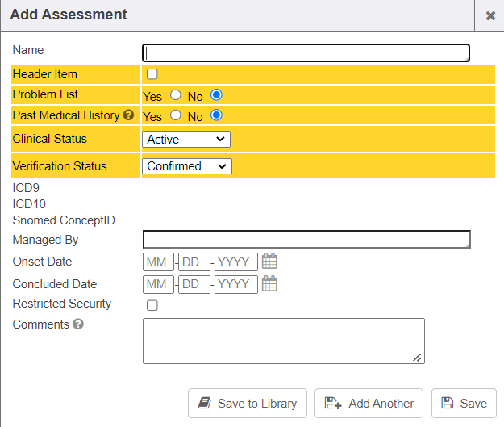Screen dimensions: 504x427
Task: Expand the Verification Status dropdown
Action: coord(187,166)
